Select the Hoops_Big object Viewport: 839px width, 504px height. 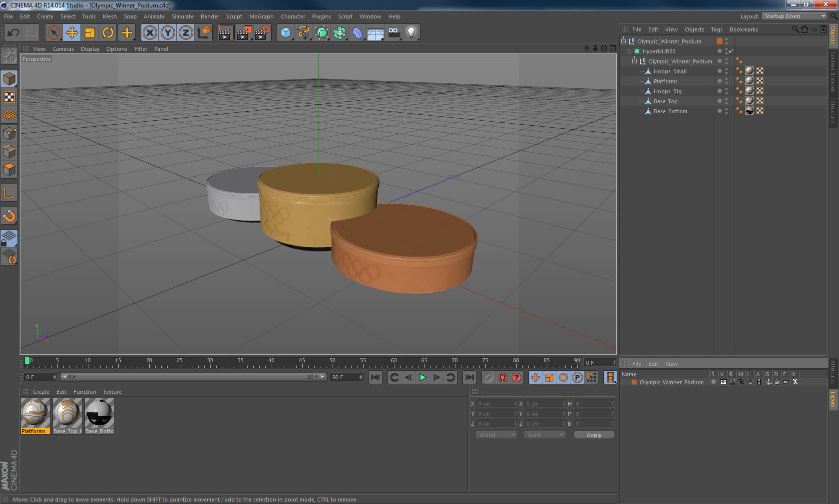click(667, 91)
